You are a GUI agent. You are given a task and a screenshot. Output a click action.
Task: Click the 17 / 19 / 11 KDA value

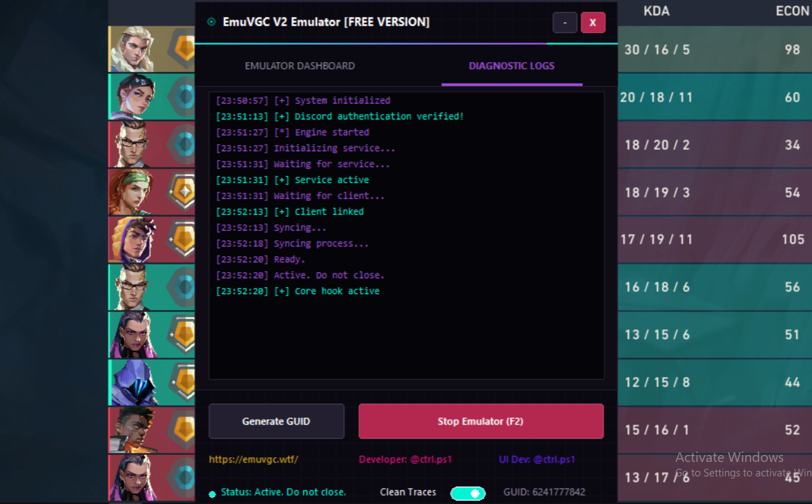[x=656, y=240]
